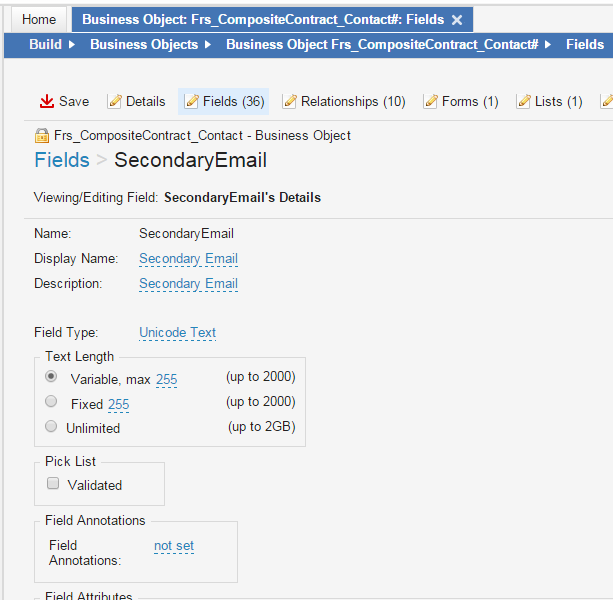Click the pencil icon beside Relationships (10)

tap(290, 101)
